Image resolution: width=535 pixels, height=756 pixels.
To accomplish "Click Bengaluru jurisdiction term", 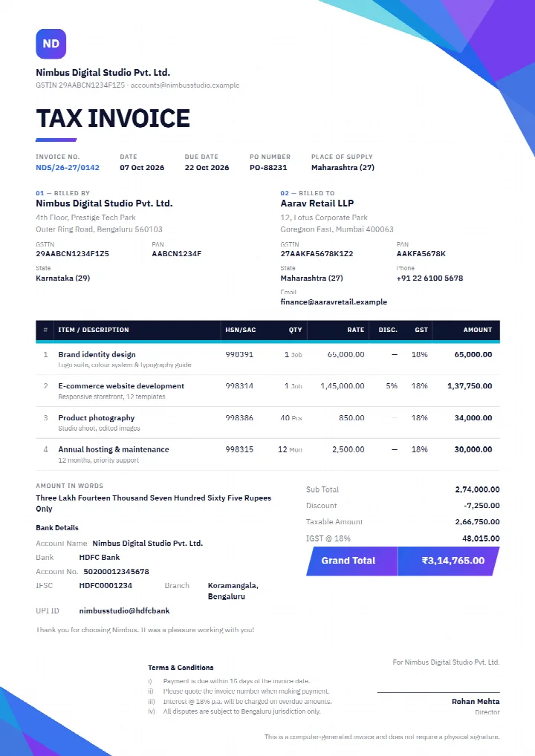I will coord(241,711).
